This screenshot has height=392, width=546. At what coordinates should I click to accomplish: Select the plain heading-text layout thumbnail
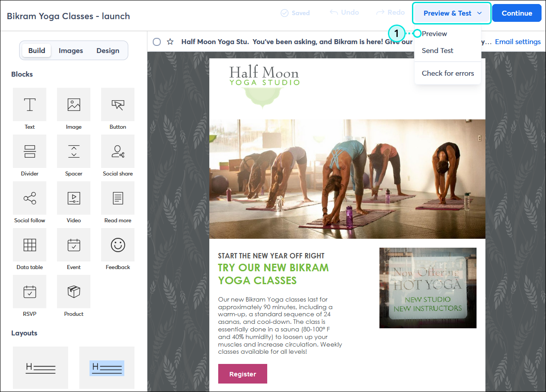click(x=41, y=367)
